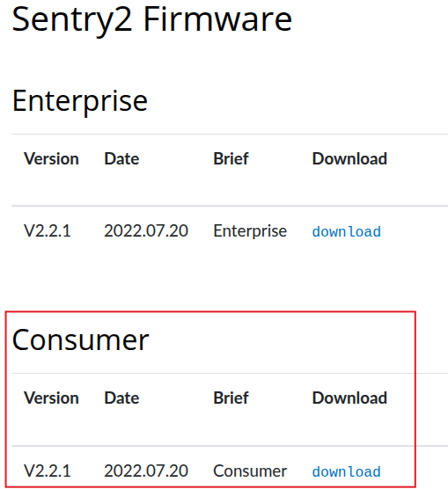Select 2022.07.20 date in Consumer row
This screenshot has height=489, width=448.
pyautogui.click(x=146, y=471)
